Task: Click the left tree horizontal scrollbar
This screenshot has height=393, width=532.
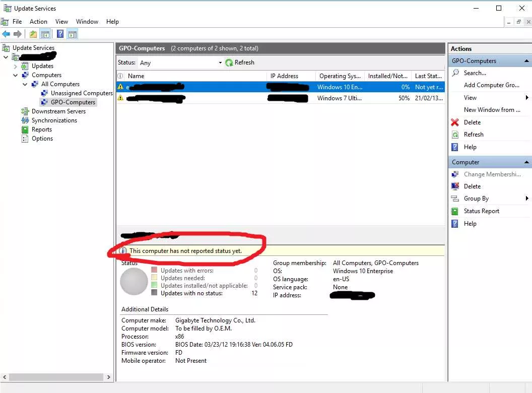Action: pos(56,377)
